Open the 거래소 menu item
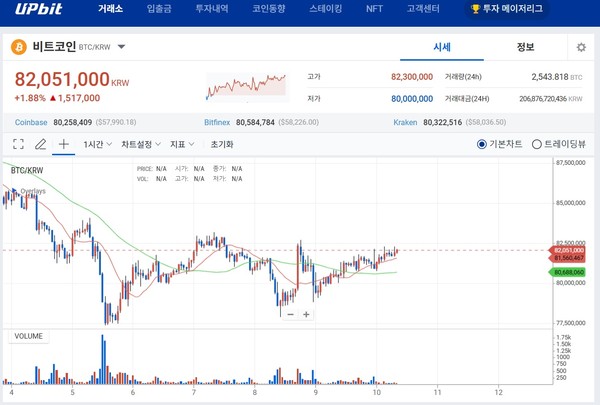The height and width of the screenshot is (405, 600). tap(111, 9)
